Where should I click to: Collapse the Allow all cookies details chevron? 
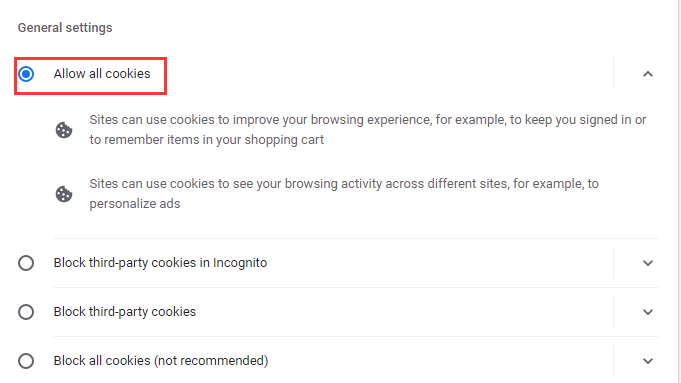[x=648, y=74]
